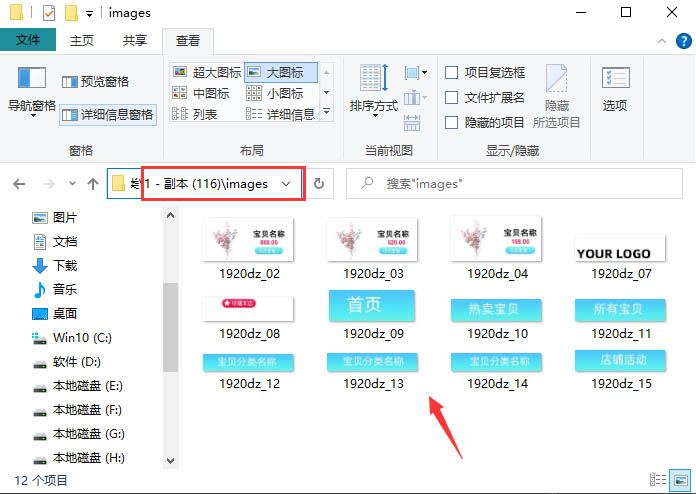Choose 大图标 layout
Viewport: 696px width, 494px height.
pos(281,72)
